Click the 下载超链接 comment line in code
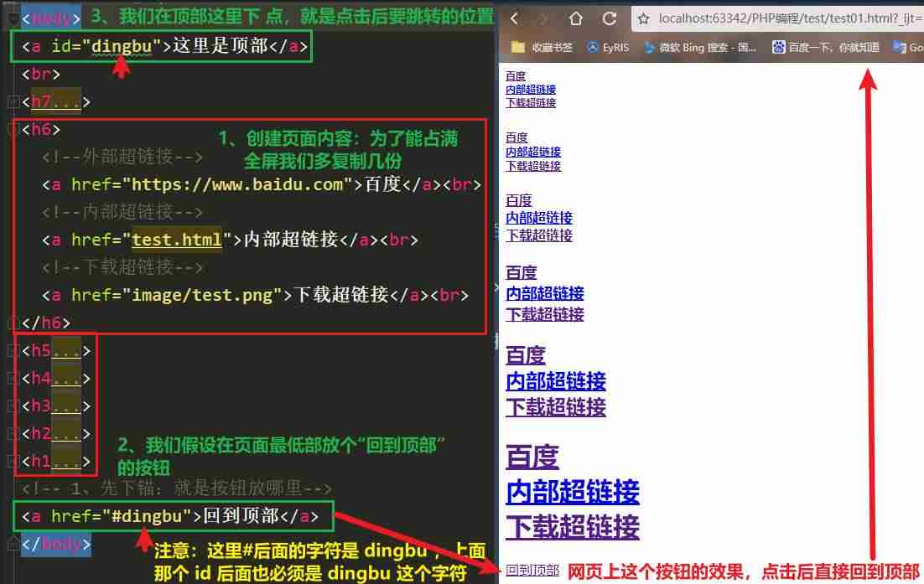Screen dimensions: 924x584 pyautogui.click(x=122, y=267)
